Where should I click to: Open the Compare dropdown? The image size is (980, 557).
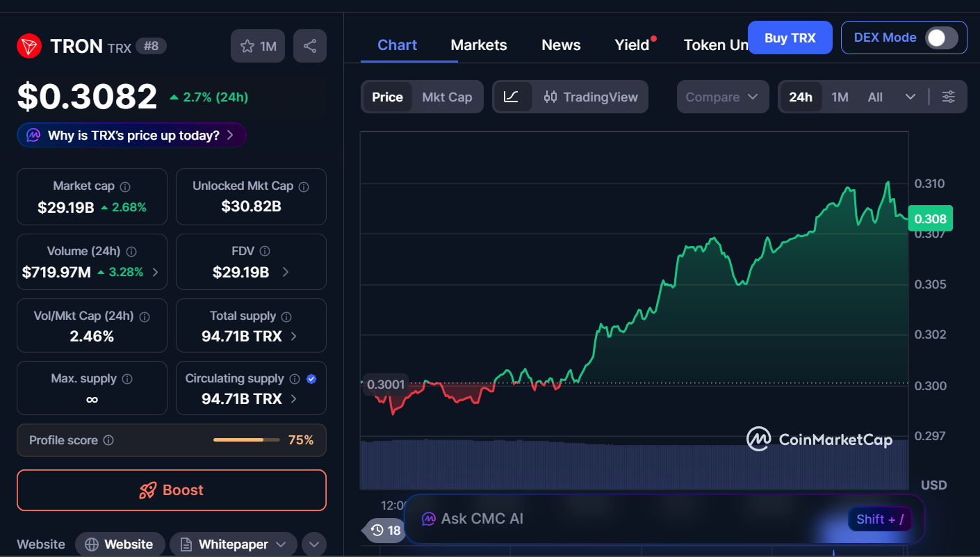click(722, 97)
